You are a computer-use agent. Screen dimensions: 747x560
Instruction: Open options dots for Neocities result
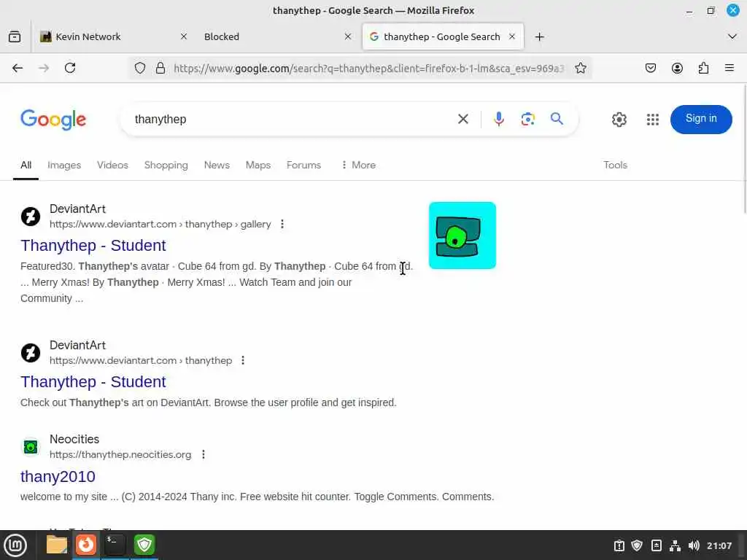click(x=204, y=455)
